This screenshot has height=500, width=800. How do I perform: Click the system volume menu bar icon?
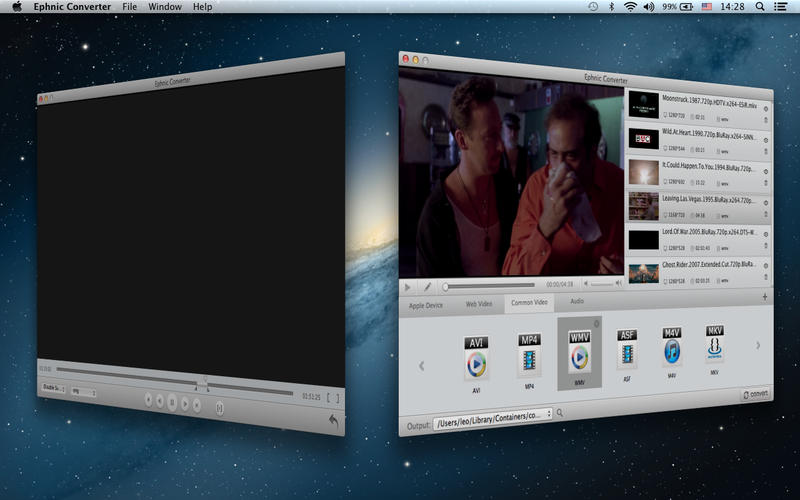pos(649,7)
